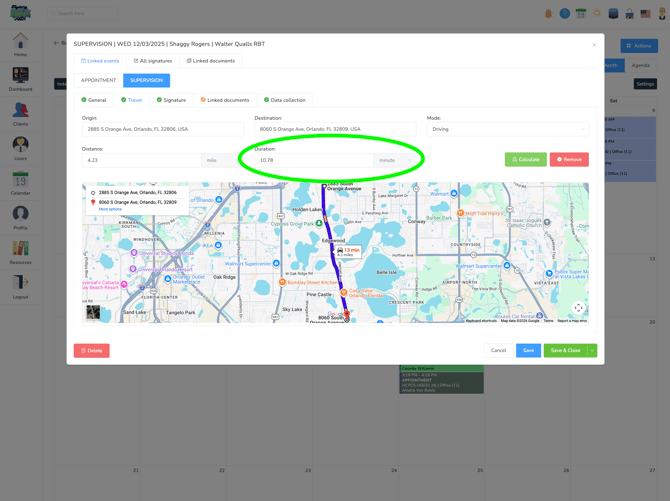
Task: Click the app logo at top left
Action: point(21,13)
